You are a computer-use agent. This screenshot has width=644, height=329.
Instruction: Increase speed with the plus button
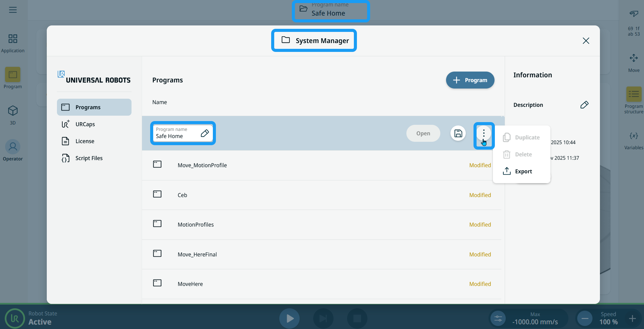[632, 318]
